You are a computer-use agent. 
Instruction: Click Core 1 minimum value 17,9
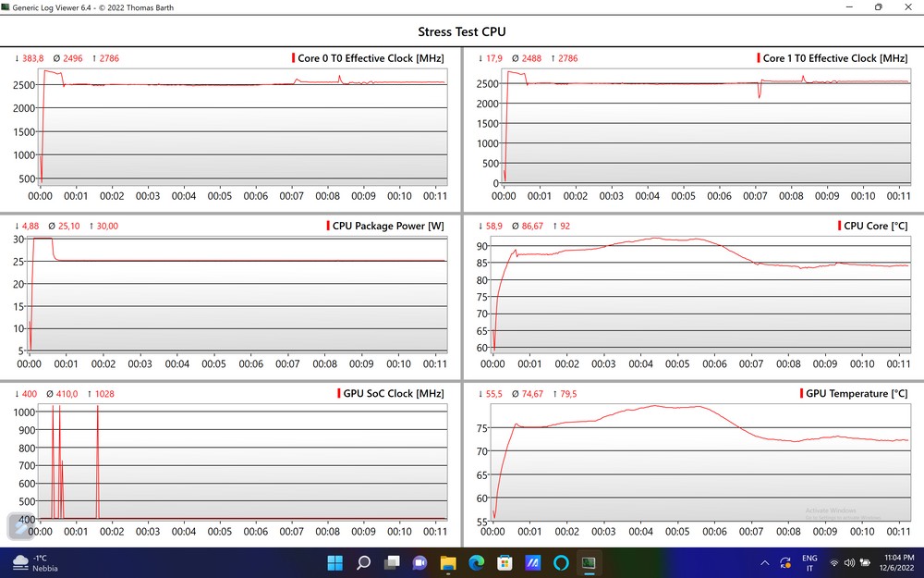pos(493,58)
